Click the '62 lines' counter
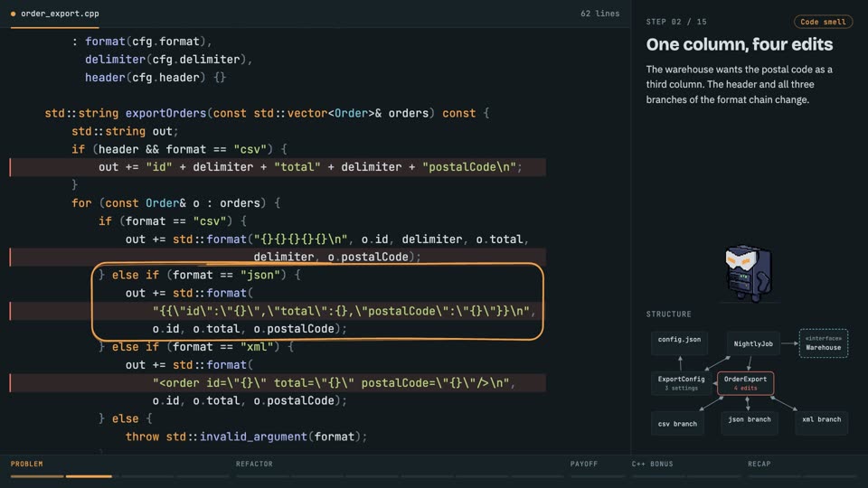The width and height of the screenshot is (868, 488). pyautogui.click(x=599, y=14)
